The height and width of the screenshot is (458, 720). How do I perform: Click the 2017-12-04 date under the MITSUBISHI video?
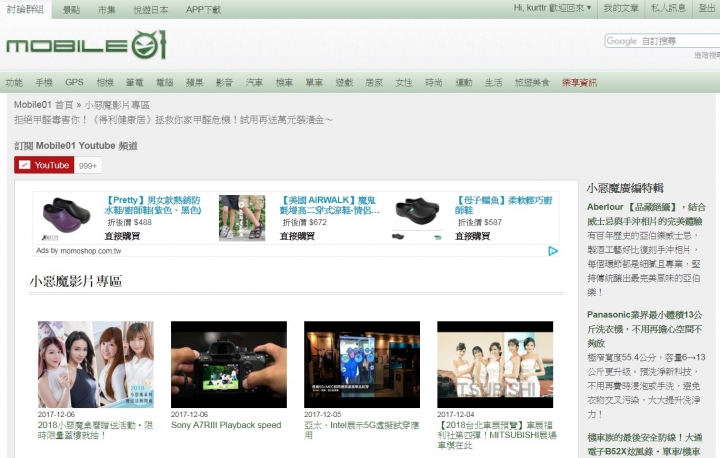pos(456,414)
